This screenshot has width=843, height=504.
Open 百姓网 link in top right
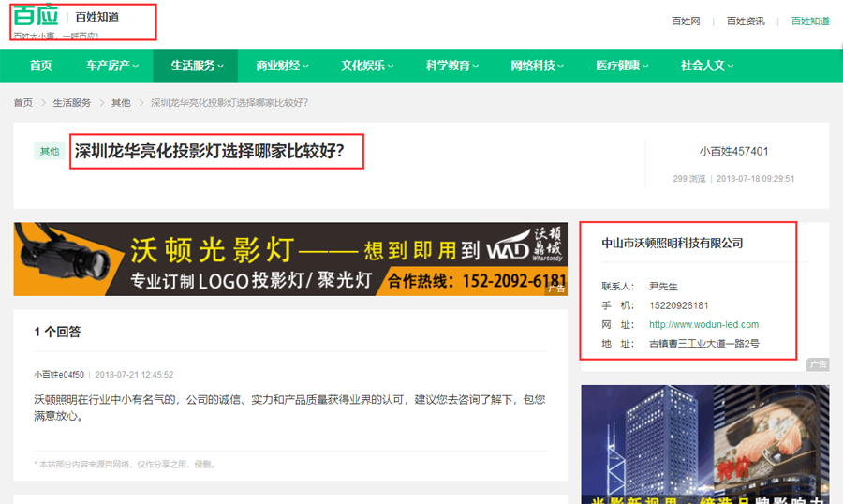[x=686, y=21]
